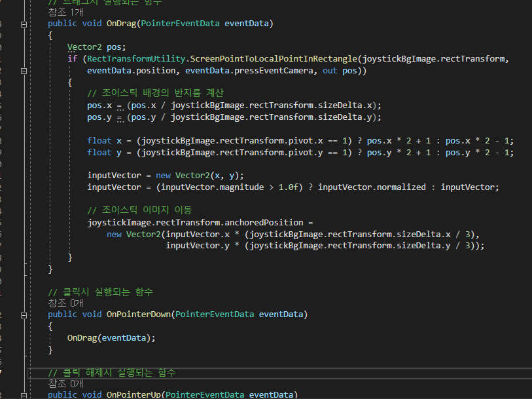Image resolution: width=532 pixels, height=399 pixels.
Task: Click the OnDrag method name in its declaration
Action: click(121, 24)
